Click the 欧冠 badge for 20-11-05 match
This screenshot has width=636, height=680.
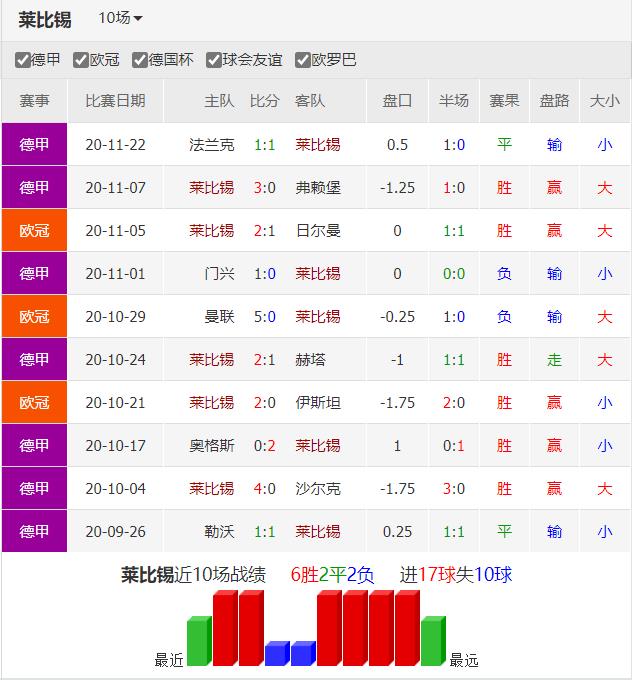click(x=35, y=231)
